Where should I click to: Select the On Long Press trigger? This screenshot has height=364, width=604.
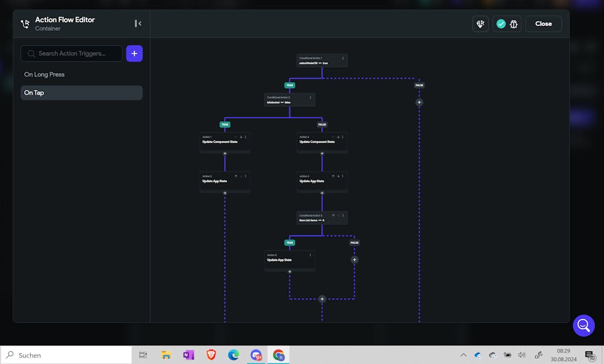(x=45, y=74)
